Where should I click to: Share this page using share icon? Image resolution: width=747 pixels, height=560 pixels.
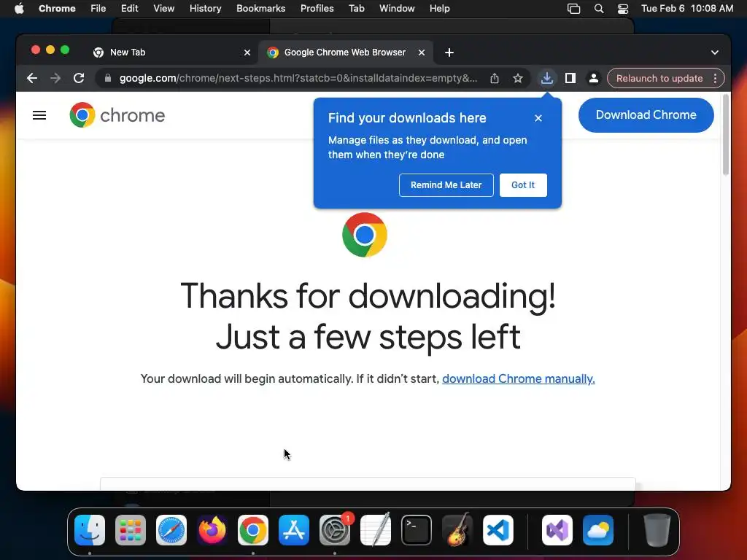coord(495,78)
